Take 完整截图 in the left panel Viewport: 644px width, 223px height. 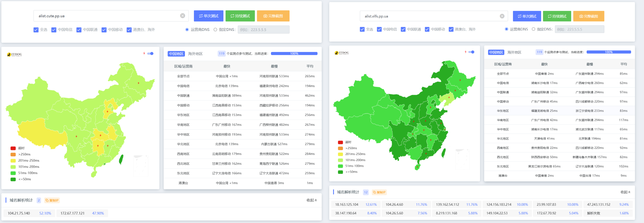click(x=273, y=16)
